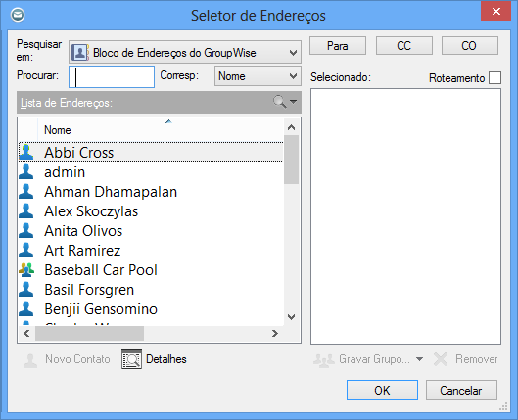The width and height of the screenshot is (518, 420).
Task: Click the user icon beside Basil Forsgren
Action: [x=26, y=290]
